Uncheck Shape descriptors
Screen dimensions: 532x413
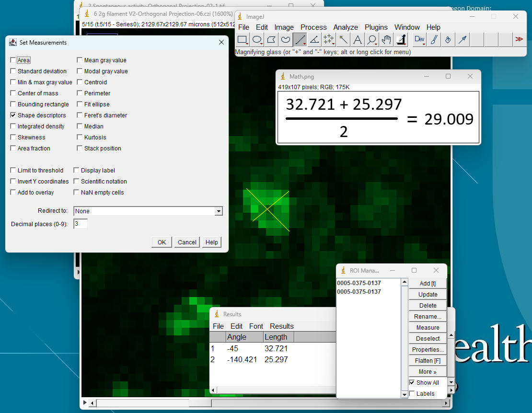(13, 115)
